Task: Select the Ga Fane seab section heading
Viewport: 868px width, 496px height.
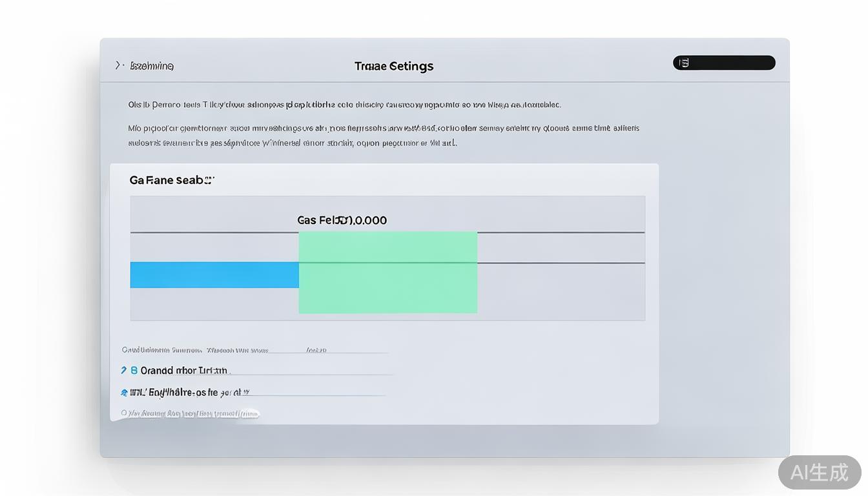Action: pos(171,180)
